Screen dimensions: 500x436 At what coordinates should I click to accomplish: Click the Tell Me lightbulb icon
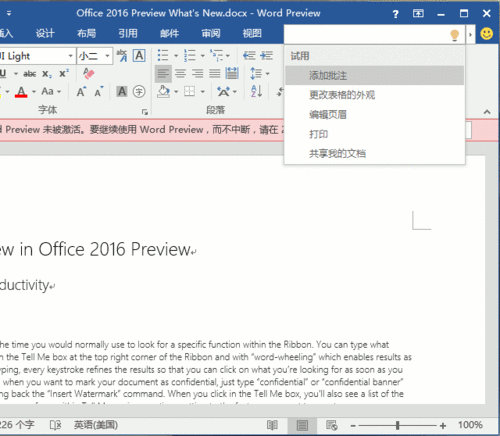[x=455, y=35]
